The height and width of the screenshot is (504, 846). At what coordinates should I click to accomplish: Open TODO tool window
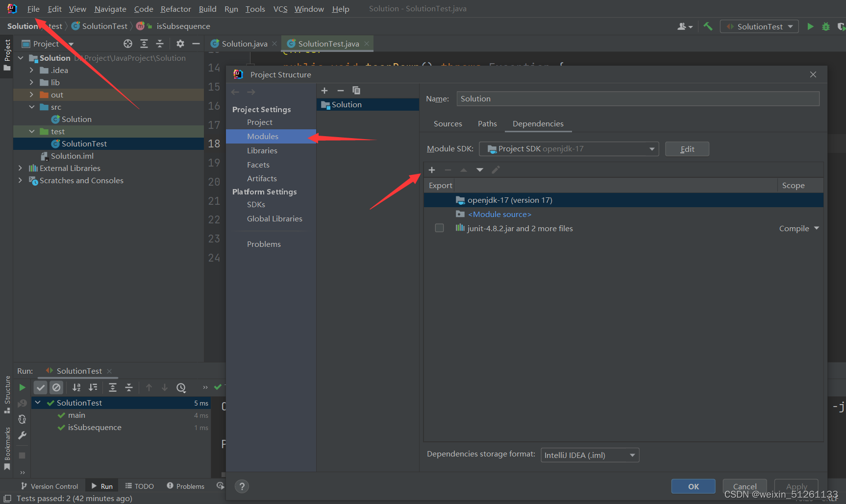(x=140, y=486)
